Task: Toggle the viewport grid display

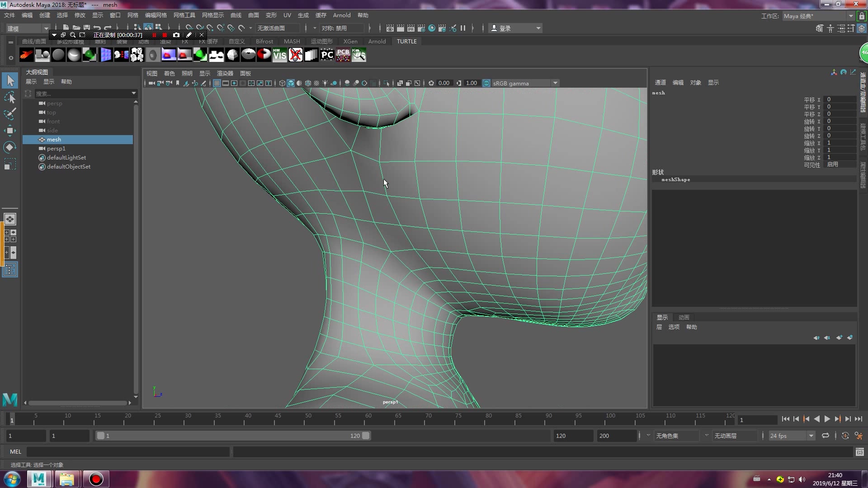Action: click(217, 83)
